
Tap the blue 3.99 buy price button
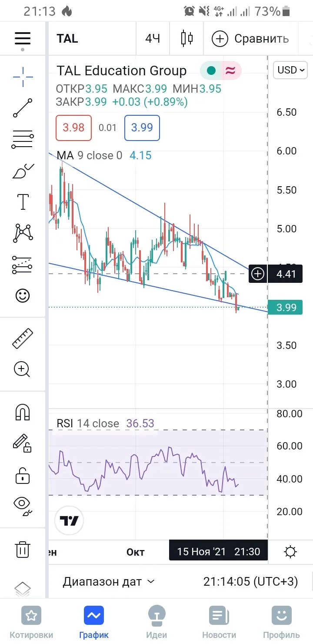pos(142,128)
